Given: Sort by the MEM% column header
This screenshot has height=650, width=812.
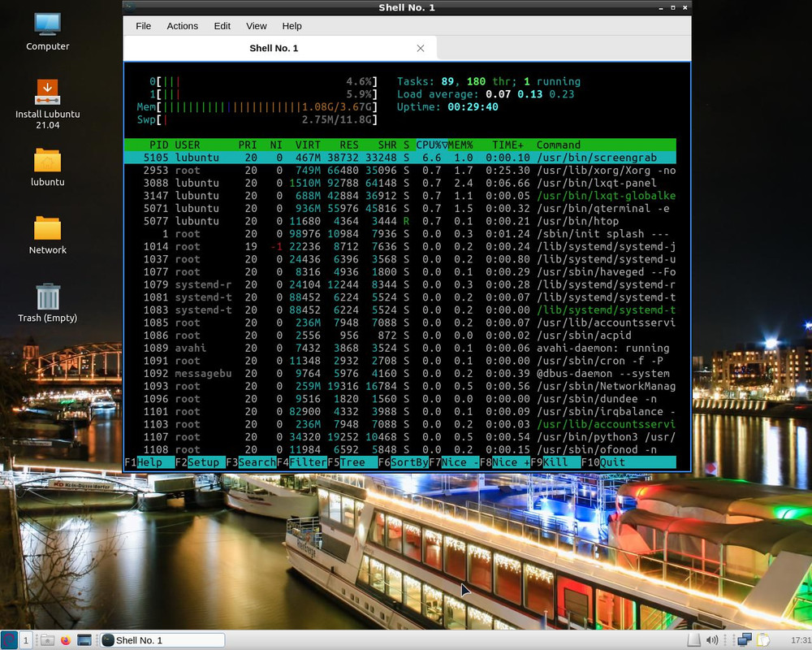Looking at the screenshot, I should click(460, 145).
